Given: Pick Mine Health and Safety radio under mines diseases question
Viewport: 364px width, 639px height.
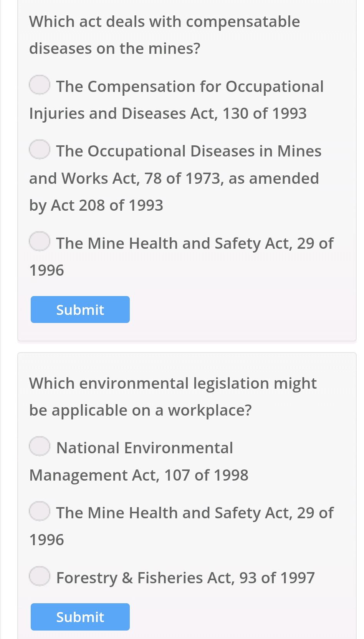Looking at the screenshot, I should [x=40, y=241].
